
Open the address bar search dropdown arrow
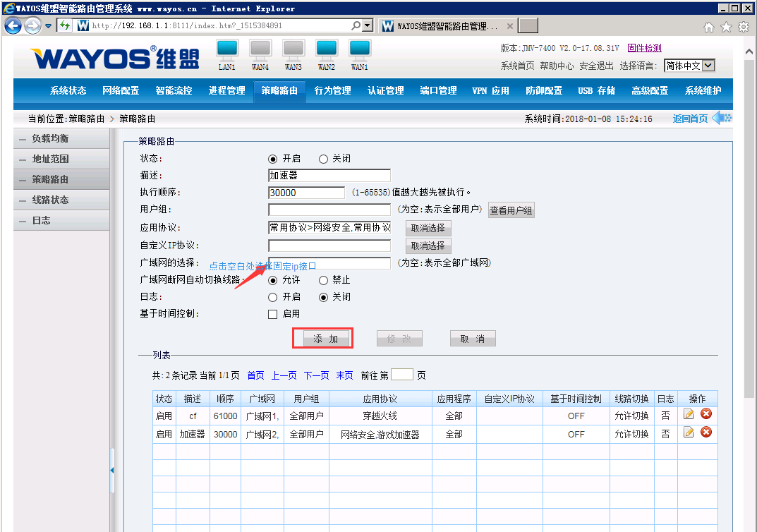pos(367,25)
